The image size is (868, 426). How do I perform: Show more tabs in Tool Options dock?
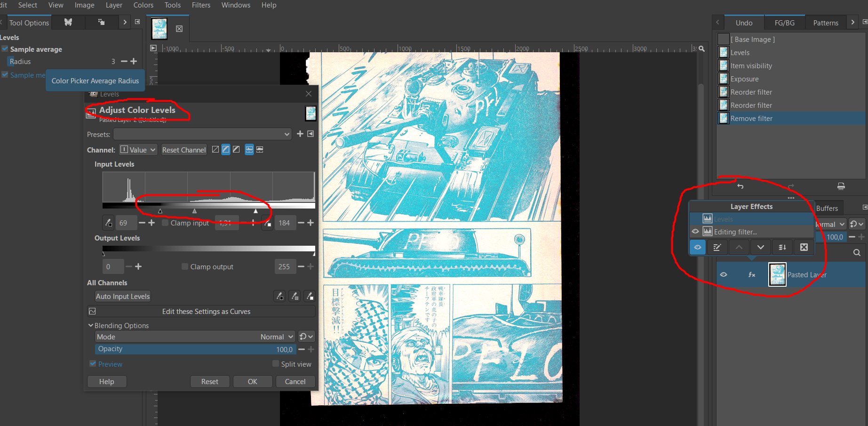pyautogui.click(x=125, y=22)
